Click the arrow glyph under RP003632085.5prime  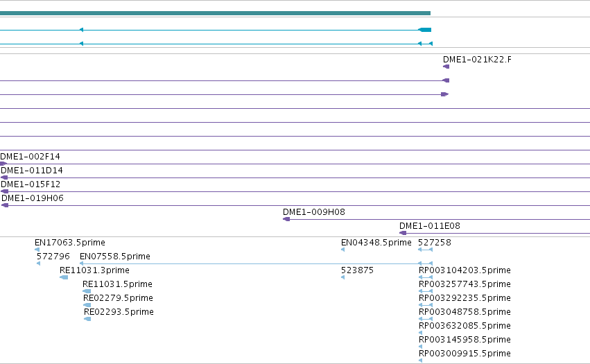(x=420, y=333)
